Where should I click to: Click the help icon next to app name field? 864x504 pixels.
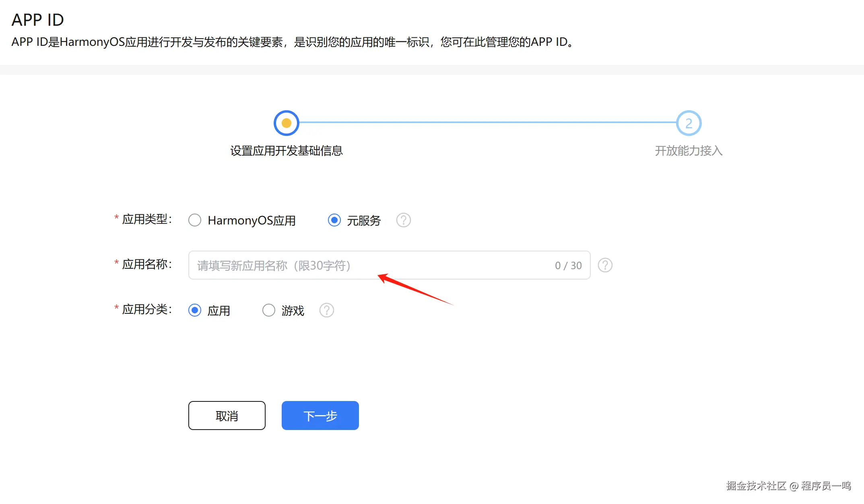(605, 265)
